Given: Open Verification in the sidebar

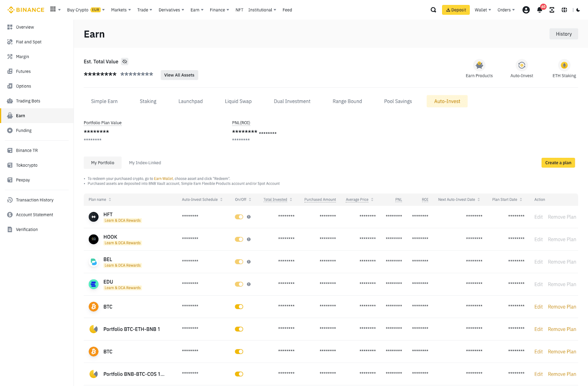Looking at the screenshot, I should tap(37, 229).
